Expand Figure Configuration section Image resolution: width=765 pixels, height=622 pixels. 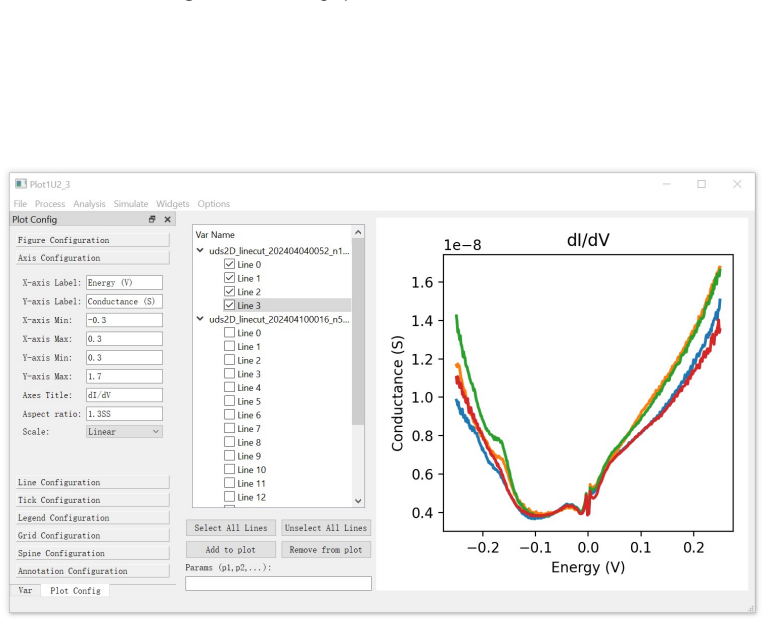click(92, 240)
